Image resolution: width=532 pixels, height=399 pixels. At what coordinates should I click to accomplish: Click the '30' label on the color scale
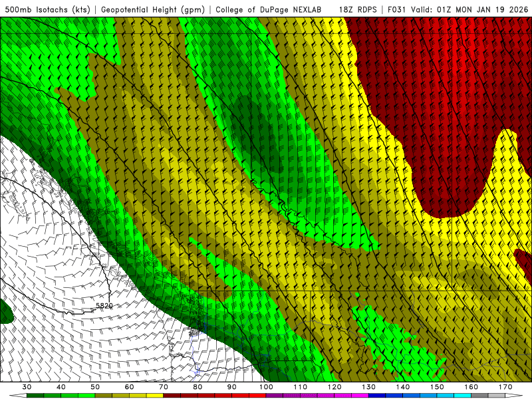coord(27,387)
